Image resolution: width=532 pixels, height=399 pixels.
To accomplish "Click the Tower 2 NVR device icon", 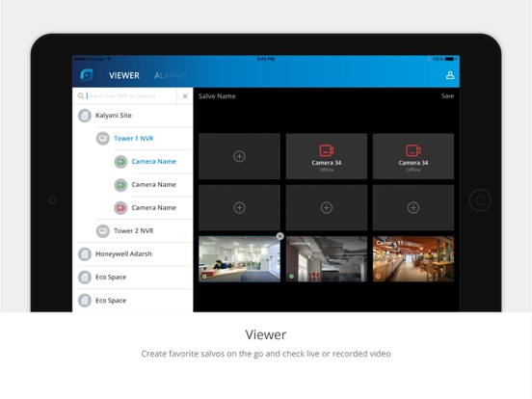I will (103, 230).
